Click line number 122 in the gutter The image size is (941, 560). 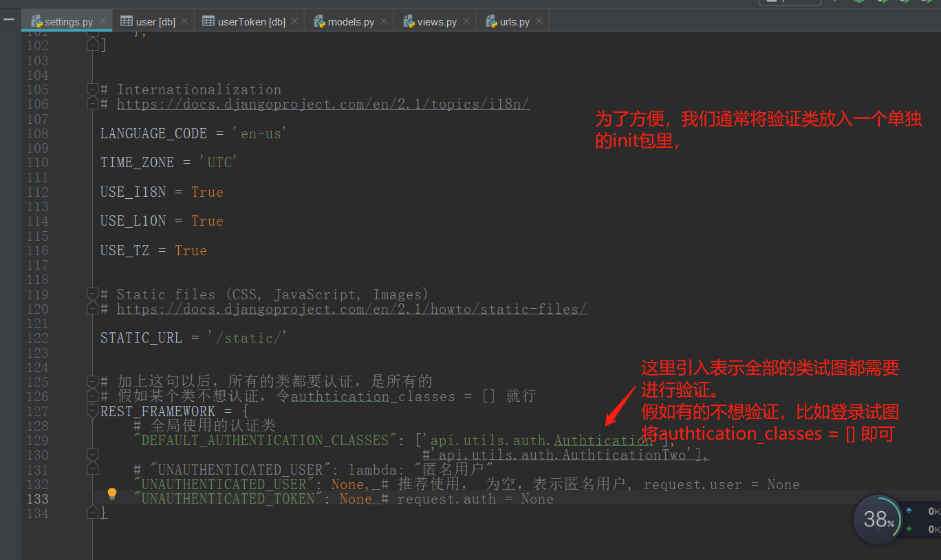37,338
